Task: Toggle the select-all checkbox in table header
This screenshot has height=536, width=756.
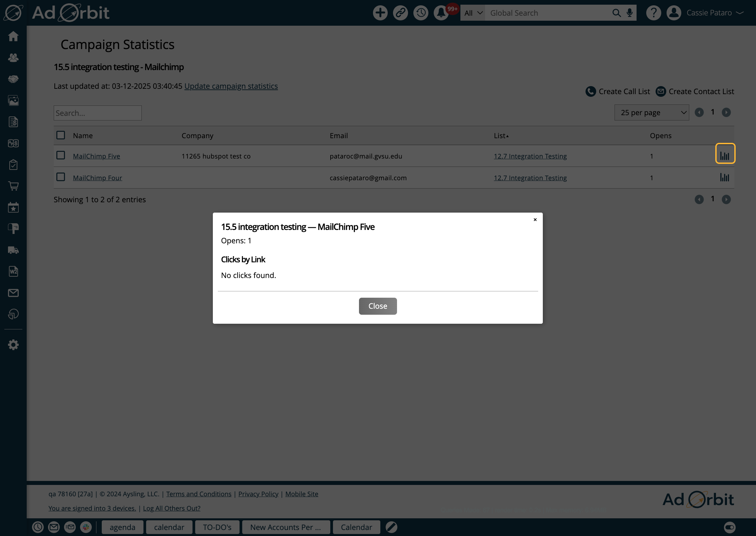Action: [60, 135]
